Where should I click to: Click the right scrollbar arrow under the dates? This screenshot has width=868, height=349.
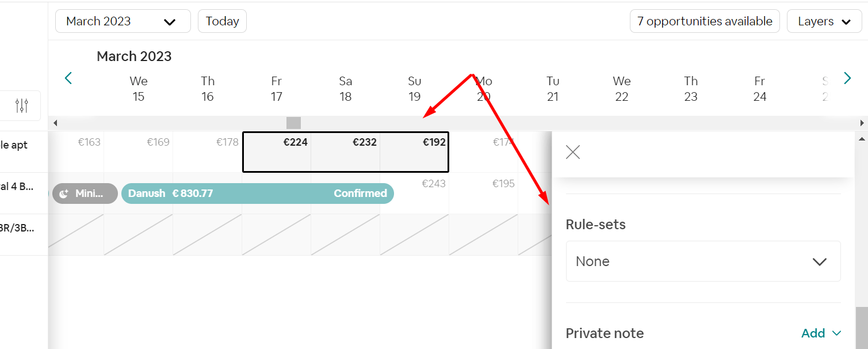coord(862,122)
